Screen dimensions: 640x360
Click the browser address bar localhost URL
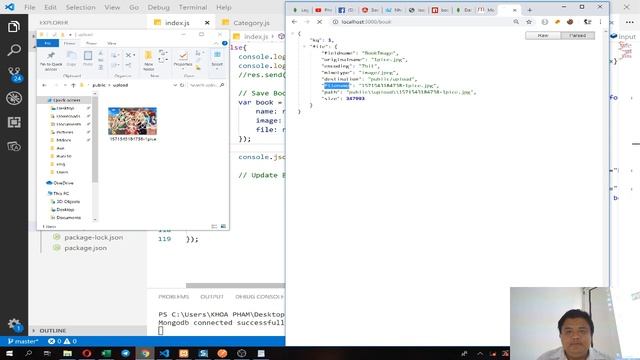click(x=367, y=22)
